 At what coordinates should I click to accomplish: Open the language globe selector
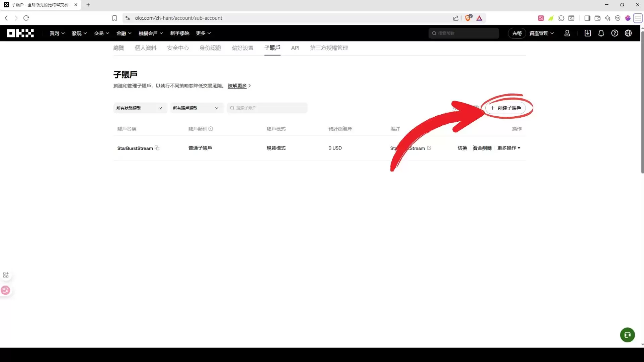629,33
